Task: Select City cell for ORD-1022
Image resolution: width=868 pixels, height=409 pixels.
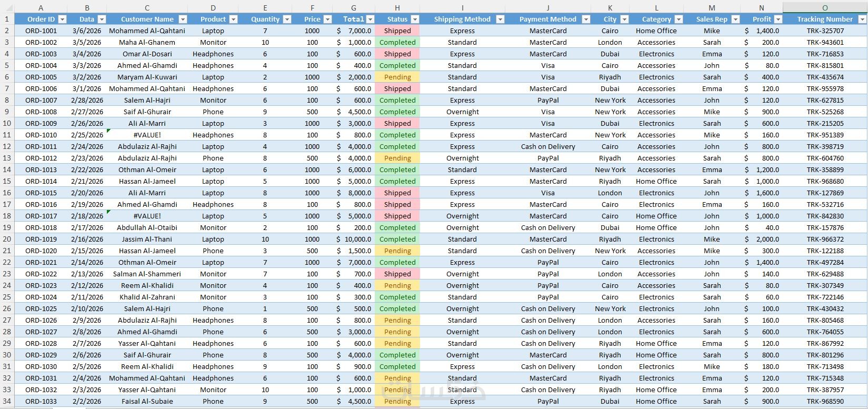Action: click(610, 274)
